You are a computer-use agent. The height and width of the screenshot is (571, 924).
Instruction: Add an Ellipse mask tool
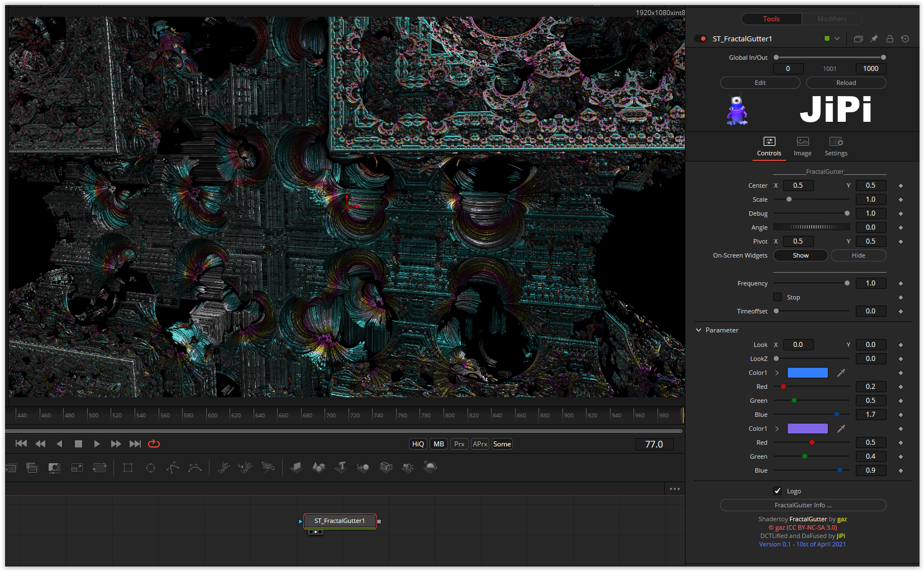(x=150, y=468)
